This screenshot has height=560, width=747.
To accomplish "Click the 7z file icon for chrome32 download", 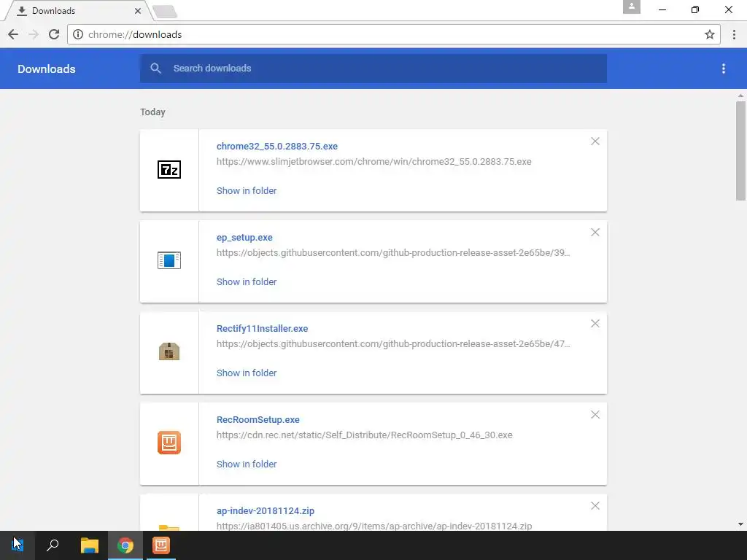I will (x=169, y=169).
